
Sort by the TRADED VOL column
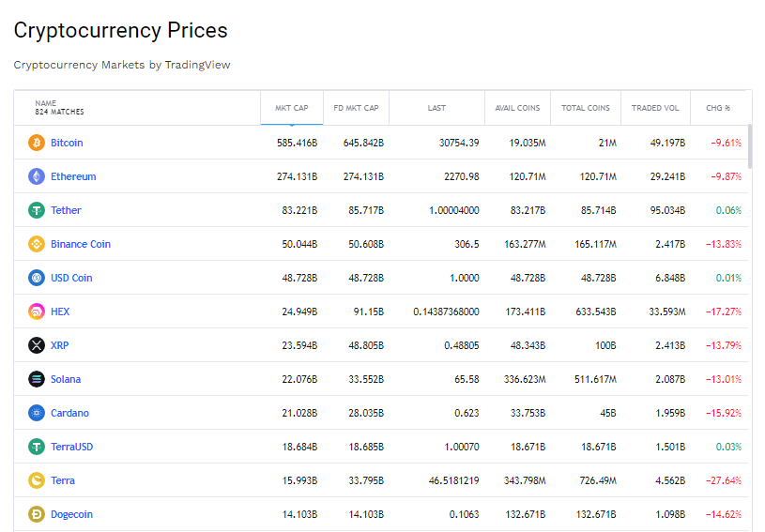tap(655, 108)
